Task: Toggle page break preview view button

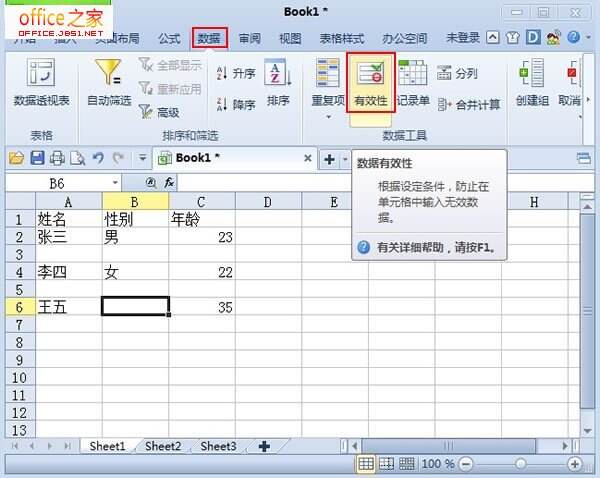Action: coord(386,464)
